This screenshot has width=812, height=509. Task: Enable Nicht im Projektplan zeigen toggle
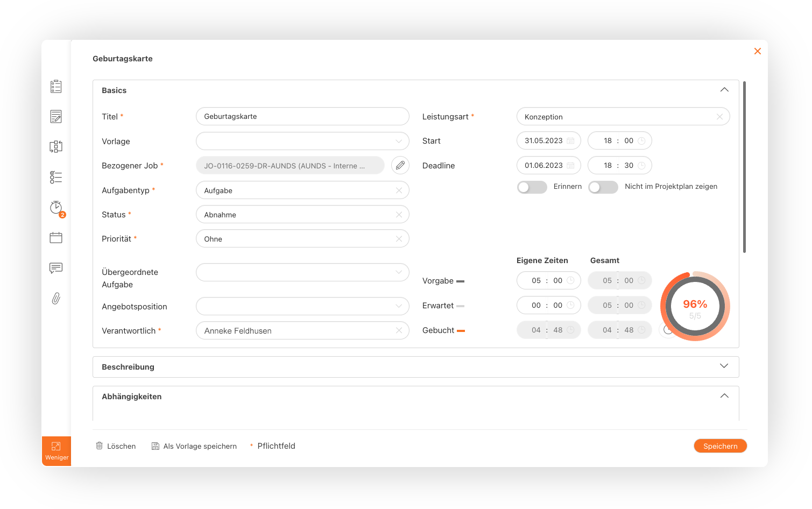pos(603,187)
